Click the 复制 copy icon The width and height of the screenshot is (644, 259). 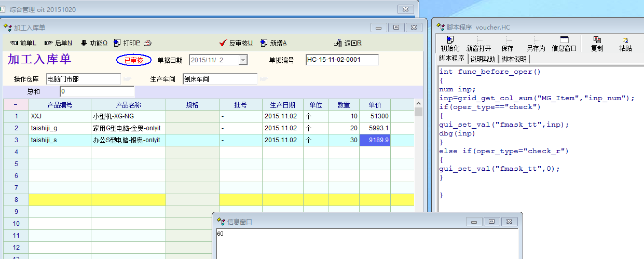click(597, 44)
